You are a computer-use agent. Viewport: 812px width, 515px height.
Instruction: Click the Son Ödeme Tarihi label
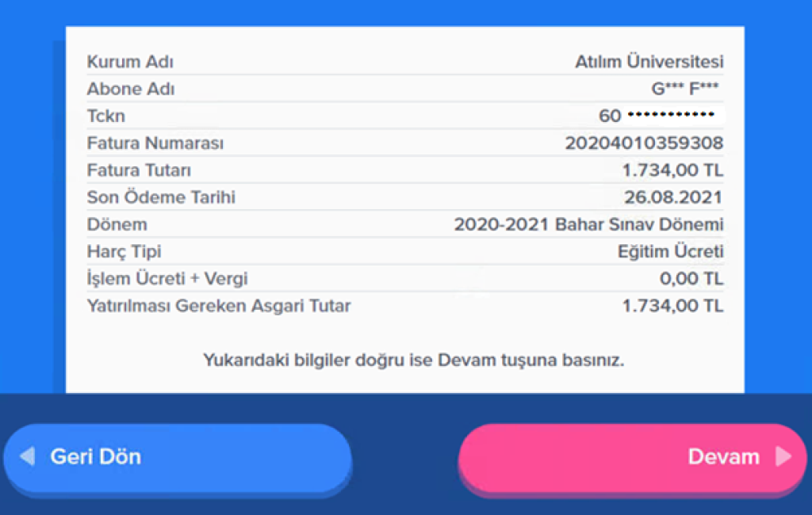(161, 197)
